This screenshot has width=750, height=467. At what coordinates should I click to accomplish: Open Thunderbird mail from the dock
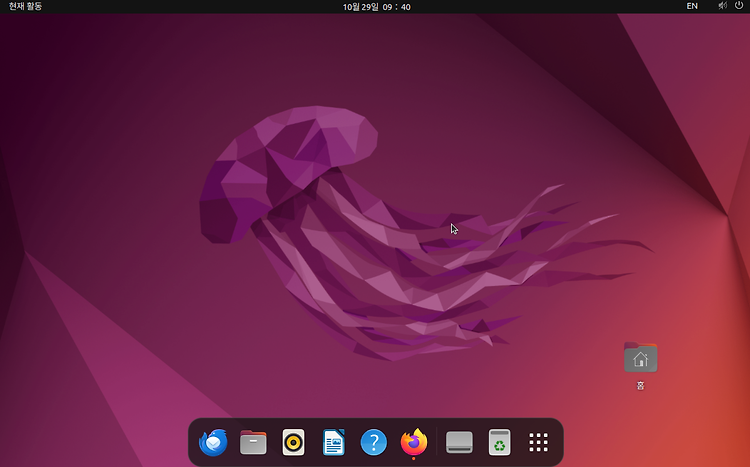point(213,442)
